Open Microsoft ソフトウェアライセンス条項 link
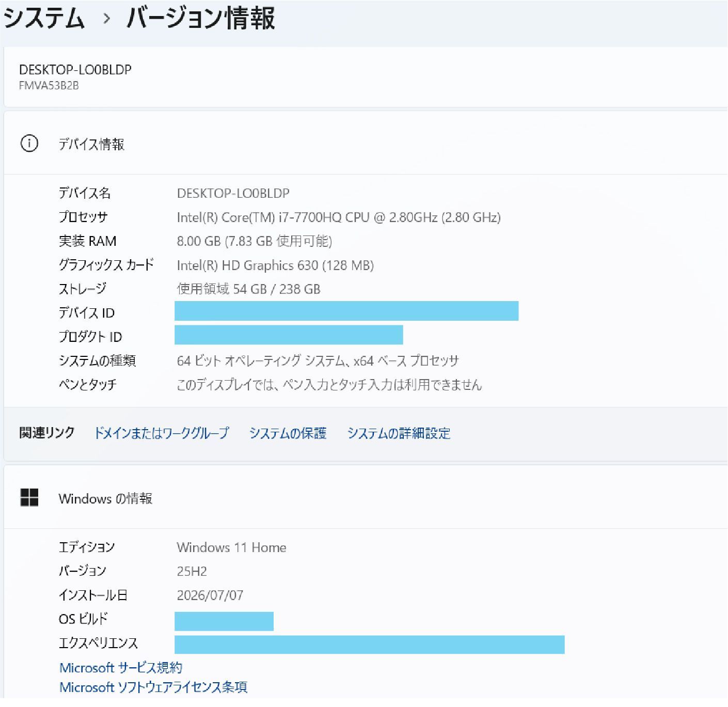Image resolution: width=728 pixels, height=707 pixels. click(x=153, y=687)
